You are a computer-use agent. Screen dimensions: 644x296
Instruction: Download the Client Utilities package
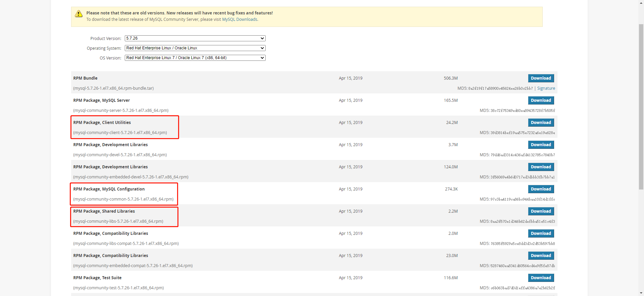click(541, 123)
